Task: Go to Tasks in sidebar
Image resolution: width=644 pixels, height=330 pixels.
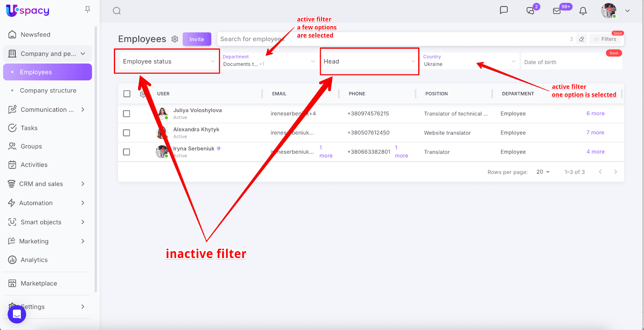Action: click(29, 128)
